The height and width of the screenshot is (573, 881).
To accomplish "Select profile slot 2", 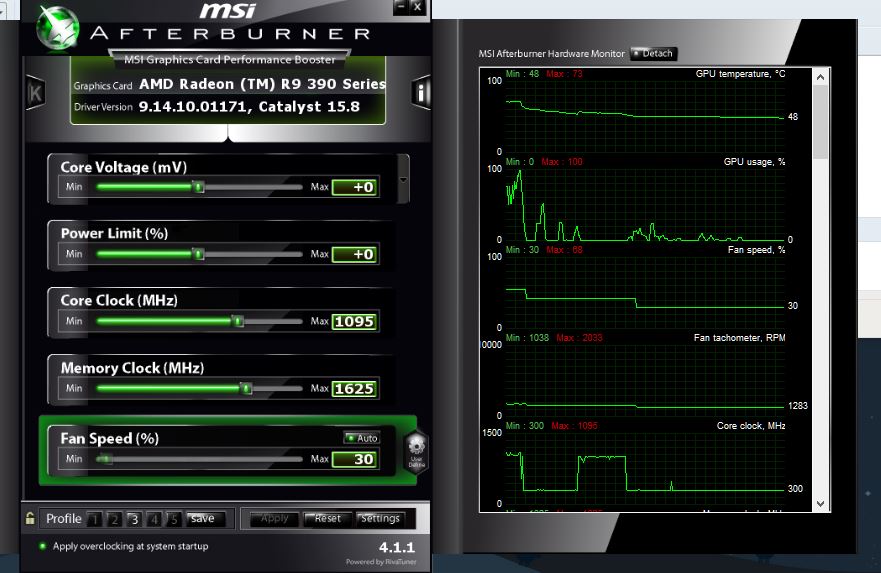I will click(x=114, y=519).
